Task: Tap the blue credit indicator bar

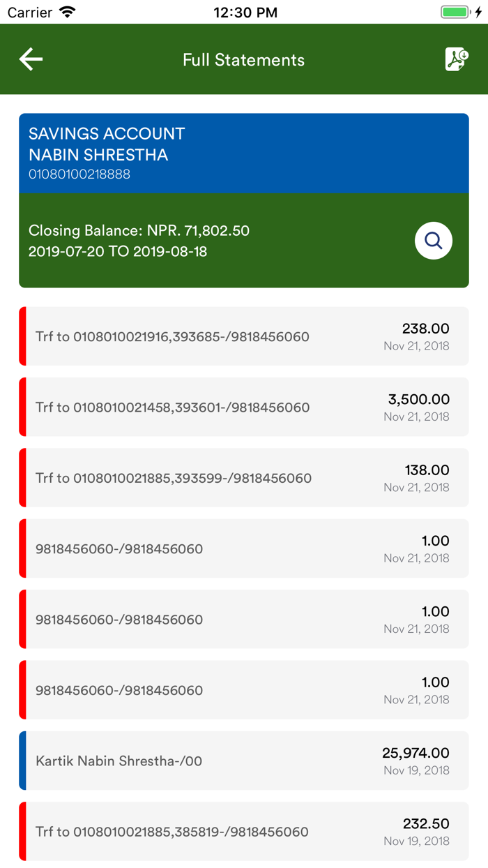Action: pyautogui.click(x=22, y=761)
